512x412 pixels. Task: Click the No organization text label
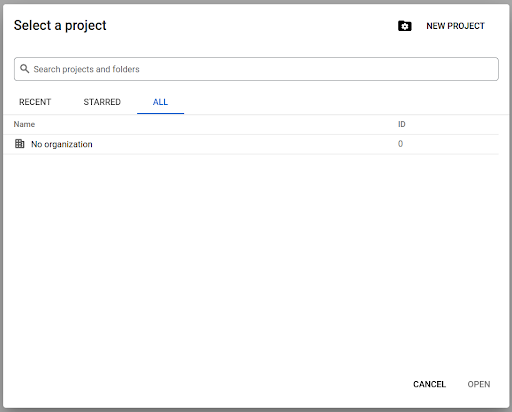point(62,144)
